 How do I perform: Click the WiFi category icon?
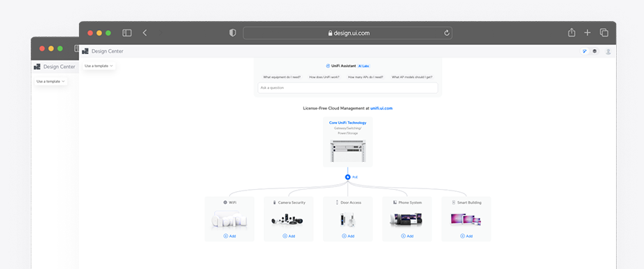pyautogui.click(x=225, y=202)
